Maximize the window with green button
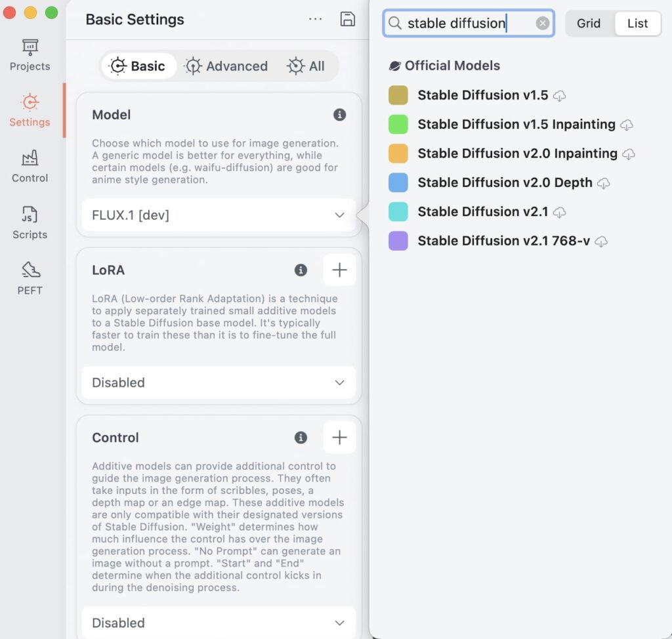This screenshot has width=672, height=639. coord(51,13)
